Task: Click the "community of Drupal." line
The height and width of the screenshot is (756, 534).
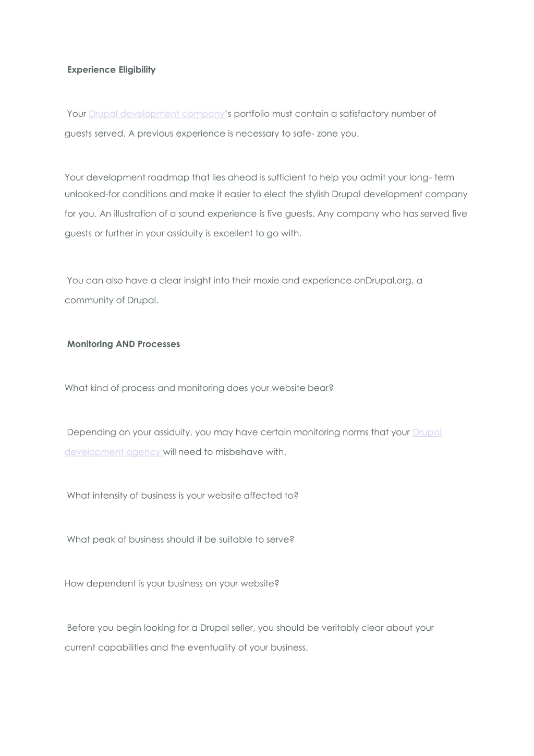Action: (112, 301)
